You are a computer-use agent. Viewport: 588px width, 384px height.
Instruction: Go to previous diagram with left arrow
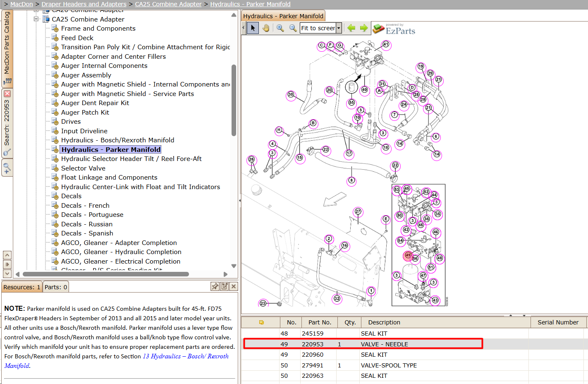(x=351, y=28)
